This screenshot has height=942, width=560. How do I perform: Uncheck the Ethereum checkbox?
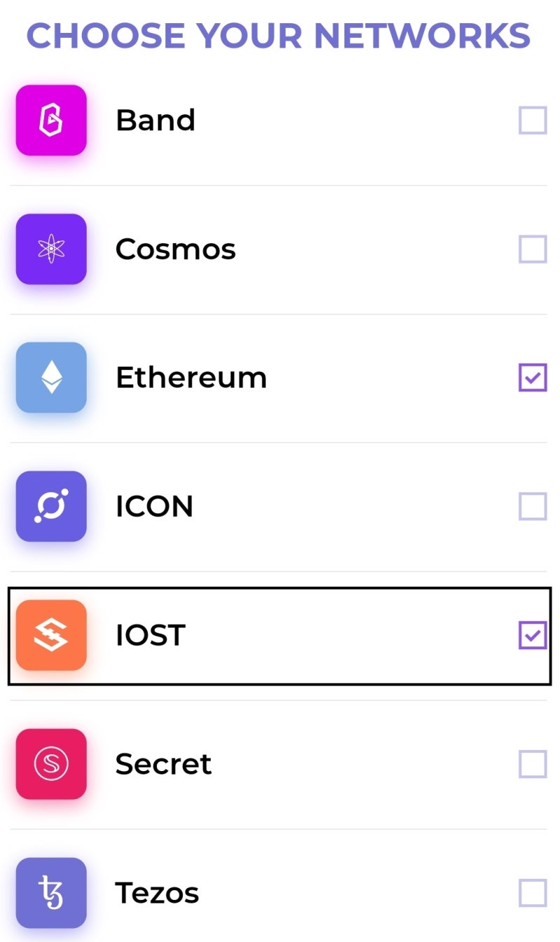tap(533, 378)
